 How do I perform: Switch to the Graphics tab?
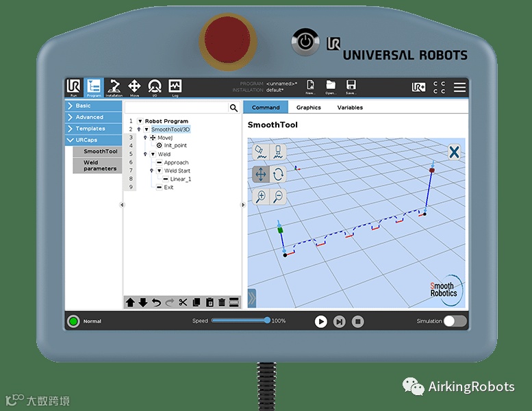(x=308, y=108)
